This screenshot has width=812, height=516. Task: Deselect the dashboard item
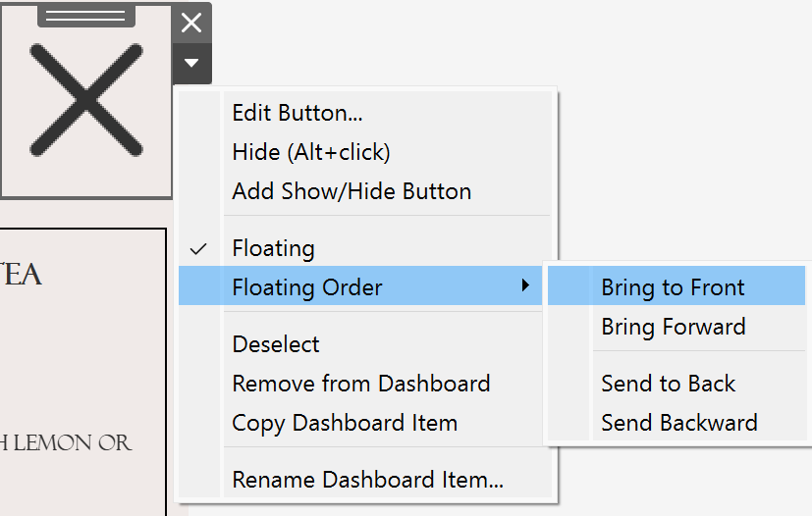pos(276,344)
